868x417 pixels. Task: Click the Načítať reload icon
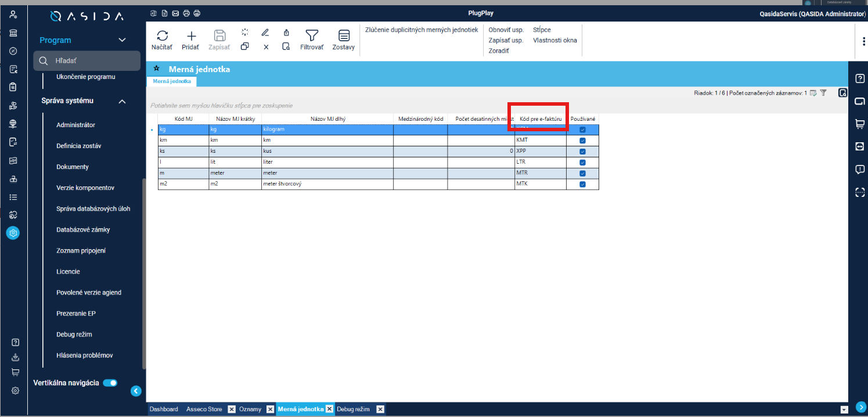[x=162, y=35]
